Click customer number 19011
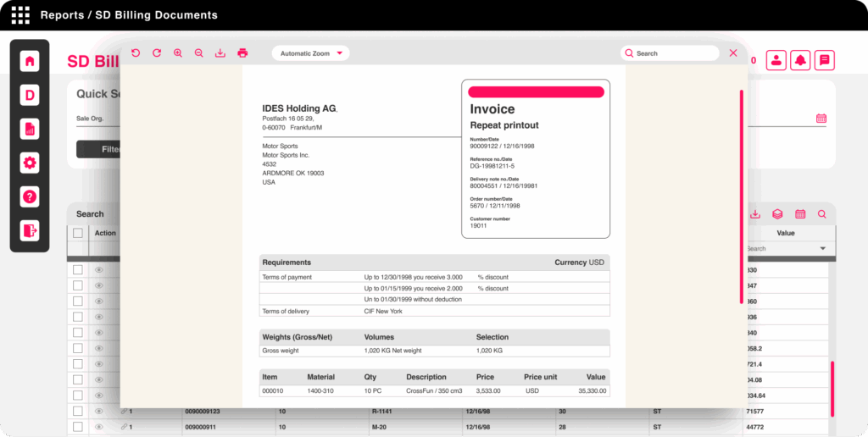The height and width of the screenshot is (437, 868). [x=478, y=225]
